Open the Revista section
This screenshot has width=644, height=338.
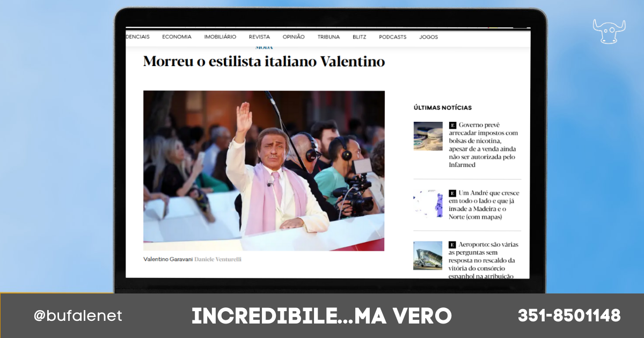tap(259, 37)
